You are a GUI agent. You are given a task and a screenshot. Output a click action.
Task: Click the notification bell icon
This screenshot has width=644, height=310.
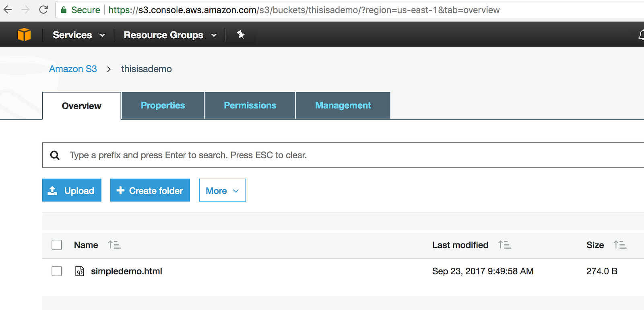point(641,35)
